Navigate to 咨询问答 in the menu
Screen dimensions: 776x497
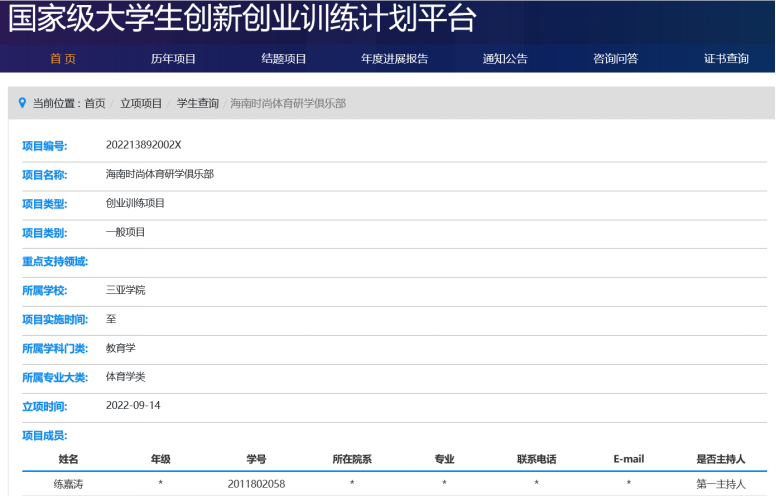tap(615, 59)
